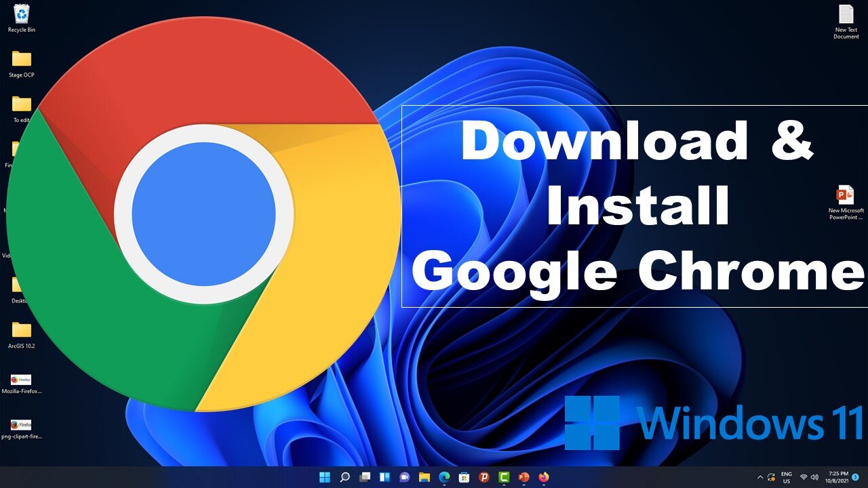The image size is (868, 488).
Task: Open the 7:25 PM clock and calendar
Action: click(835, 477)
